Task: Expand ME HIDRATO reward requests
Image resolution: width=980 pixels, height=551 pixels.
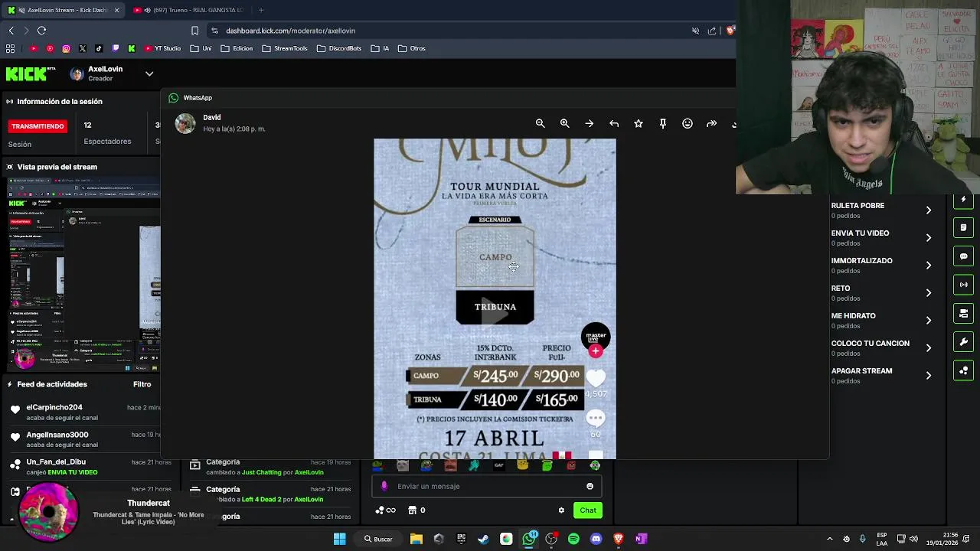Action: (929, 321)
